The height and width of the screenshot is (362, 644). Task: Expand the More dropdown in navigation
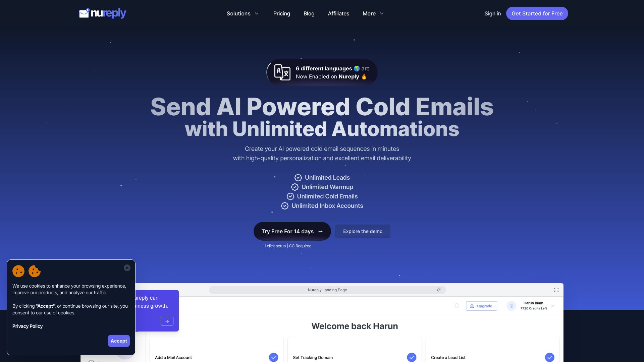(x=372, y=13)
